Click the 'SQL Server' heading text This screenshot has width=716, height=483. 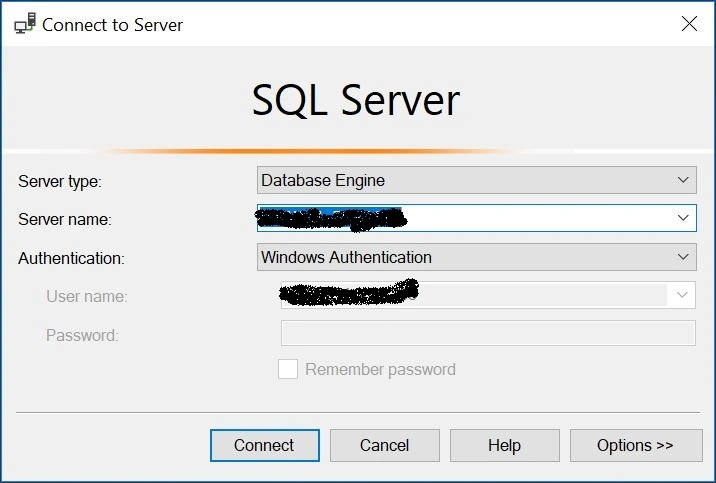356,100
